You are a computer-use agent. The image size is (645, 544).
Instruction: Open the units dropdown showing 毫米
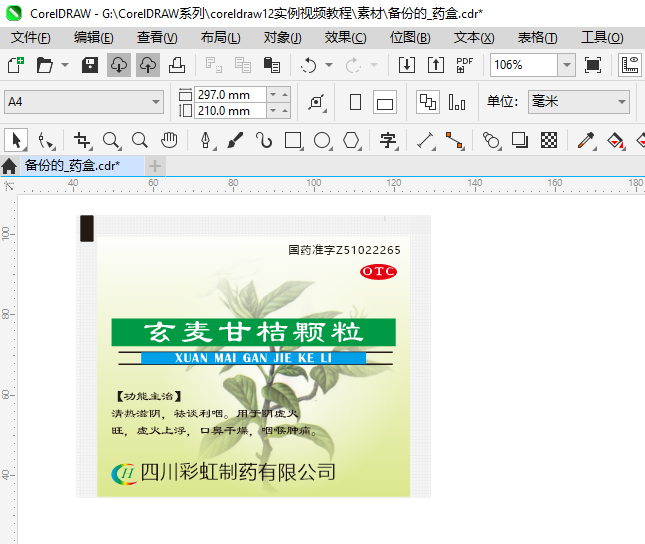tap(579, 102)
